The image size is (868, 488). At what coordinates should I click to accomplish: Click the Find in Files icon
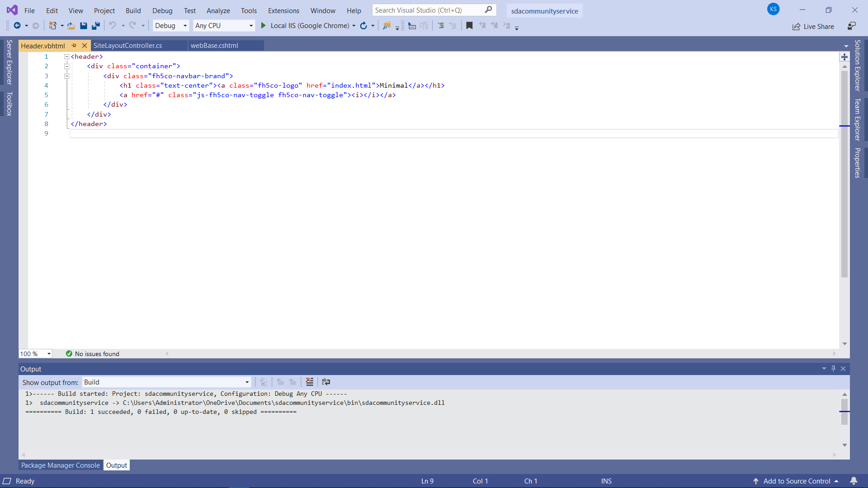tap(387, 26)
